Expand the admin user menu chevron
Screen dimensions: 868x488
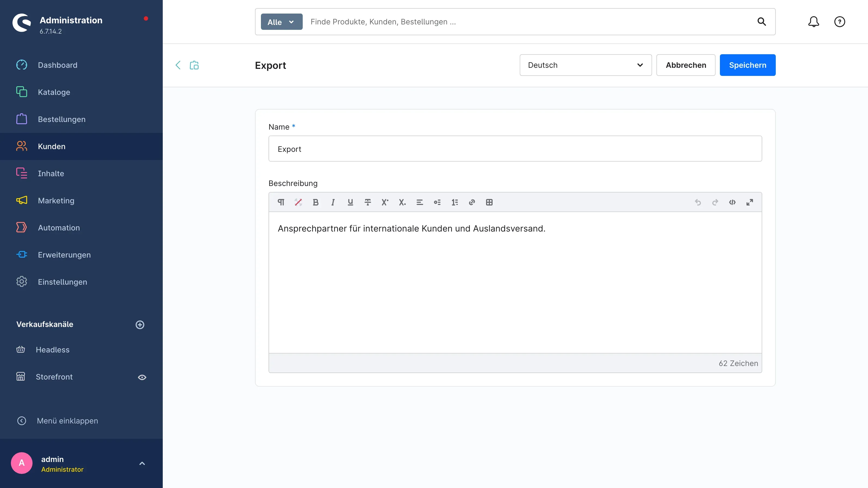[x=142, y=463]
